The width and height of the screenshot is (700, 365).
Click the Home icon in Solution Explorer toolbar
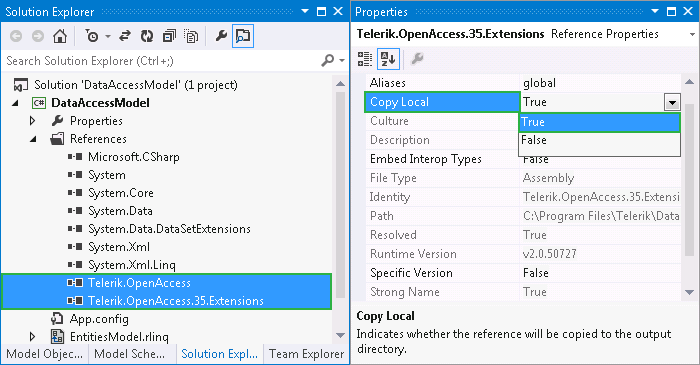pos(60,36)
